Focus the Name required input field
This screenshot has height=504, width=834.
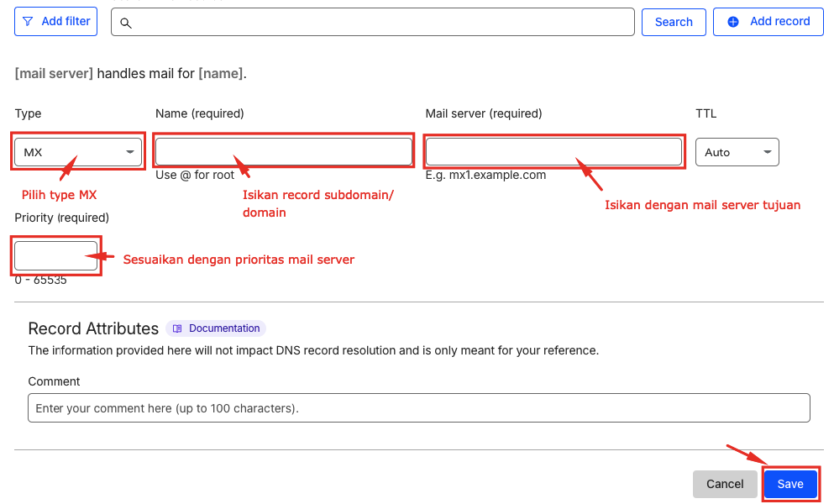[283, 151]
